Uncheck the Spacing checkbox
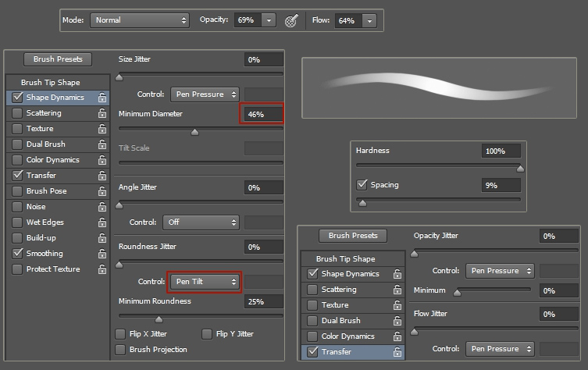This screenshot has width=588, height=370. [x=362, y=185]
